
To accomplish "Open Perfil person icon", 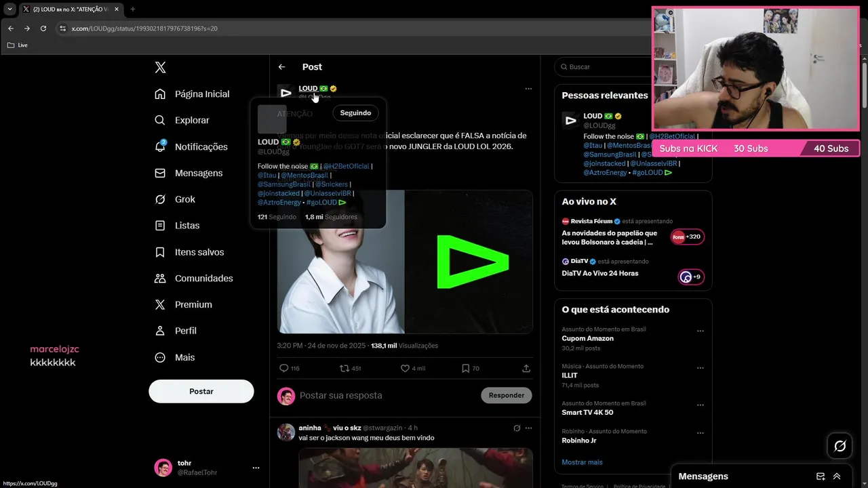I will 160,331.
